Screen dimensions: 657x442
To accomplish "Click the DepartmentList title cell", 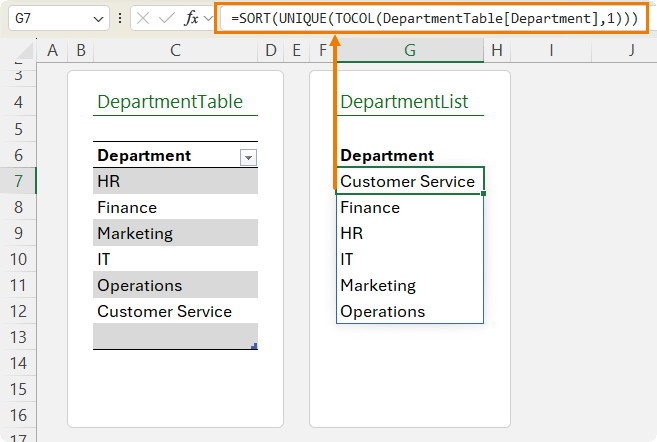I will 410,102.
